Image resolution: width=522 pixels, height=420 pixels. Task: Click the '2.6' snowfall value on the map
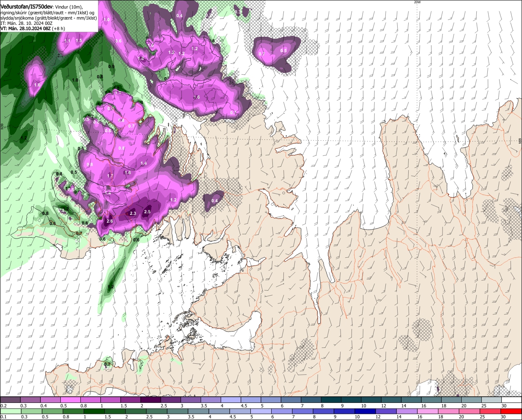point(109,221)
